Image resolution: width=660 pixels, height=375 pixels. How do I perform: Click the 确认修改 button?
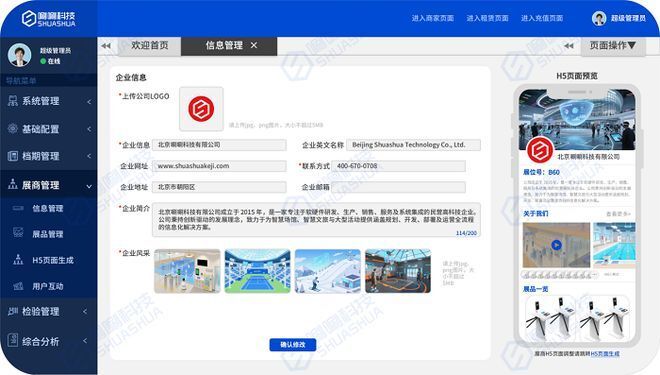pyautogui.click(x=293, y=345)
